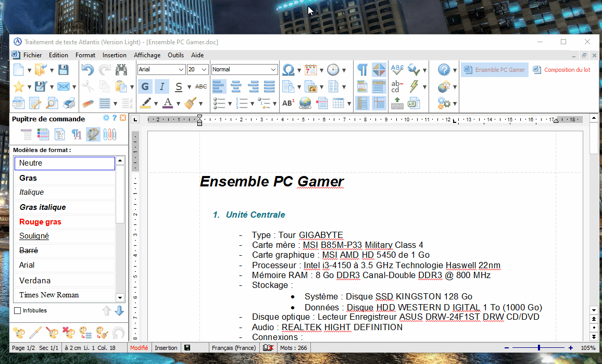Open hyphenation ab-cd icon
The image size is (602, 364).
[397, 86]
